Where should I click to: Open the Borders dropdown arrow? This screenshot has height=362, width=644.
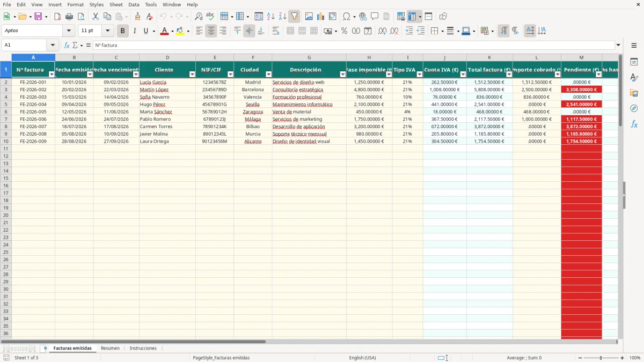[x=442, y=31]
